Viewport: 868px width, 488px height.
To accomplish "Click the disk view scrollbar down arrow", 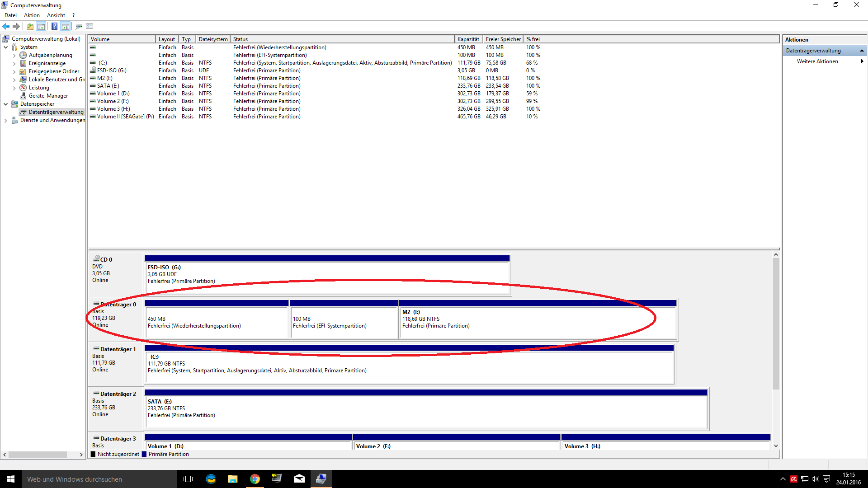I will point(776,446).
